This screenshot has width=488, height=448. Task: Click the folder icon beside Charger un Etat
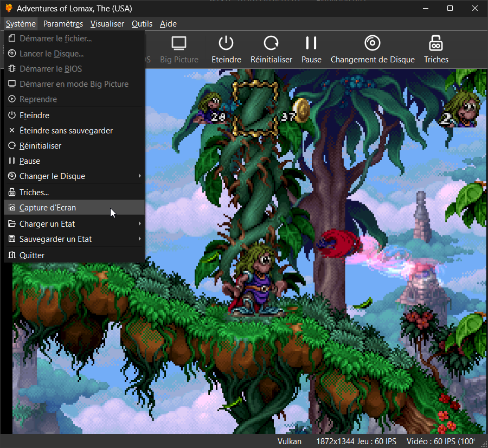coord(12,223)
